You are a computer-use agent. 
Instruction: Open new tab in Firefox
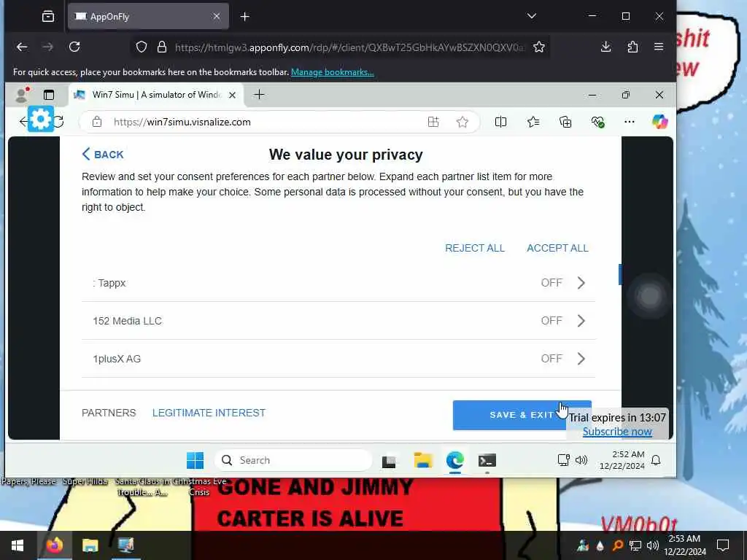[x=244, y=17]
